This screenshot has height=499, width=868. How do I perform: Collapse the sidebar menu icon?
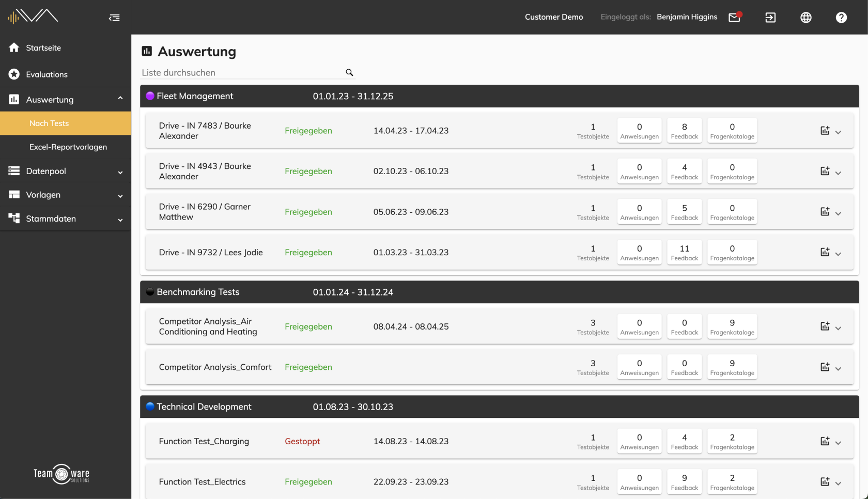point(114,18)
